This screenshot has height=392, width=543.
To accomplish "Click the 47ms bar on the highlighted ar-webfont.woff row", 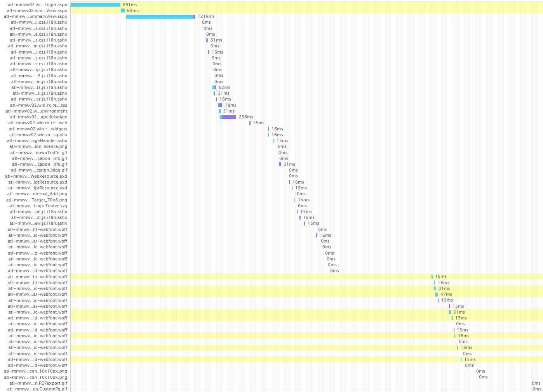I will pos(437,294).
